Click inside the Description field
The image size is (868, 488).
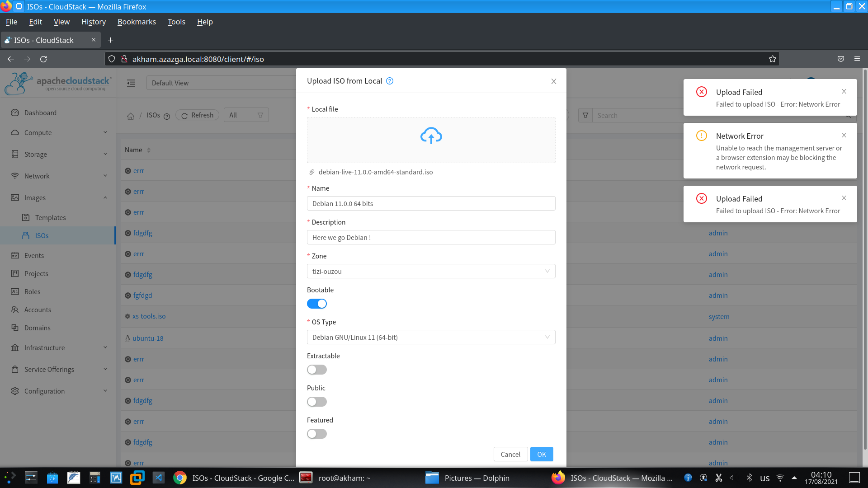pyautogui.click(x=431, y=237)
